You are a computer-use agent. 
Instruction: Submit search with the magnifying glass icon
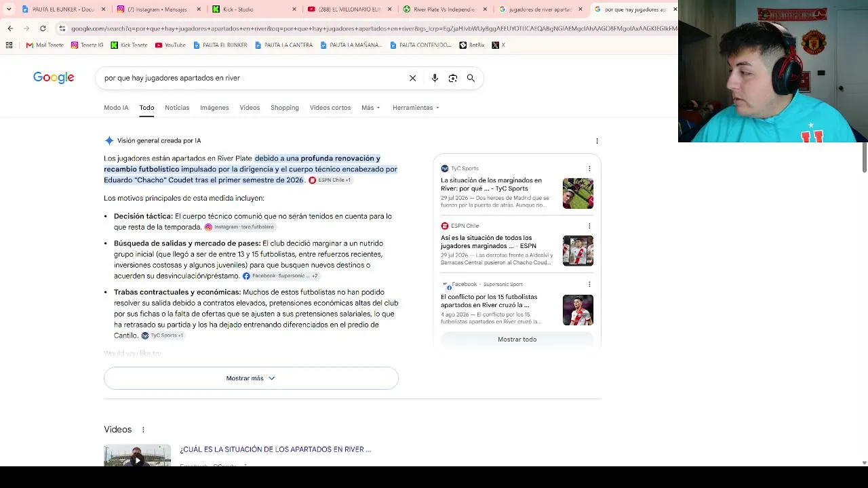(x=471, y=78)
